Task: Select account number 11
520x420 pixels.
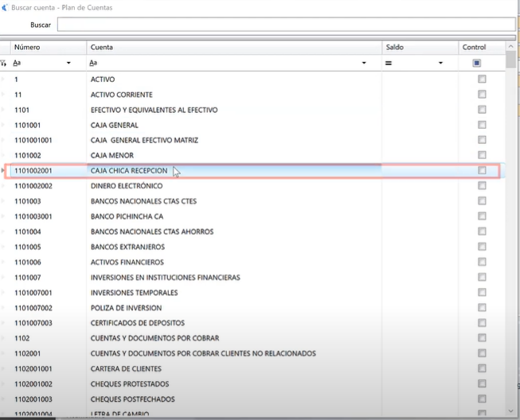Action: click(x=18, y=95)
